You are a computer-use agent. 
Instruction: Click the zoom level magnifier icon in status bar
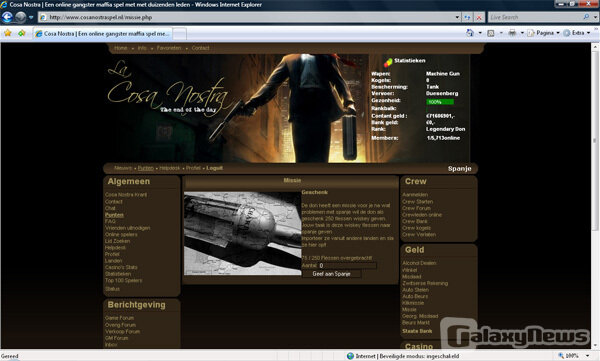click(561, 356)
